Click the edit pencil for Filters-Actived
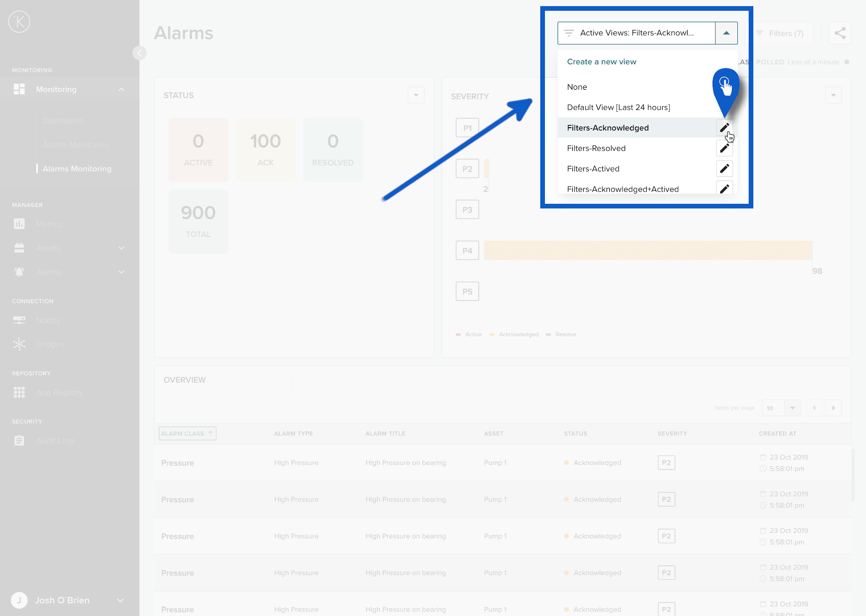Viewport: 866px width, 616px height. click(724, 169)
